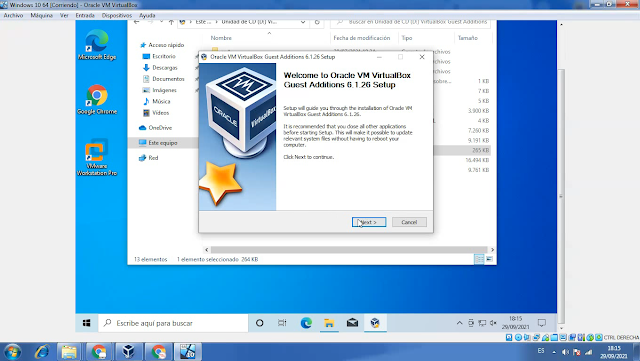Select the Google Chrome desktop shortcut

(97, 100)
